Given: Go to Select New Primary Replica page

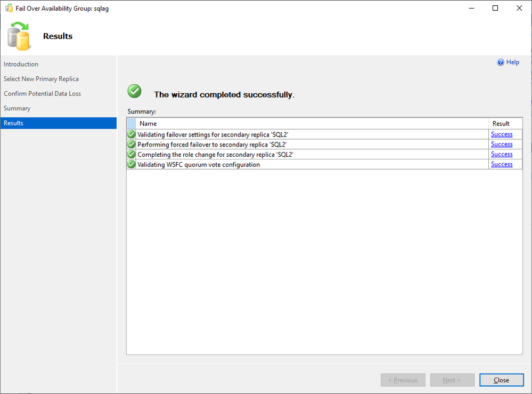Looking at the screenshot, I should click(41, 79).
